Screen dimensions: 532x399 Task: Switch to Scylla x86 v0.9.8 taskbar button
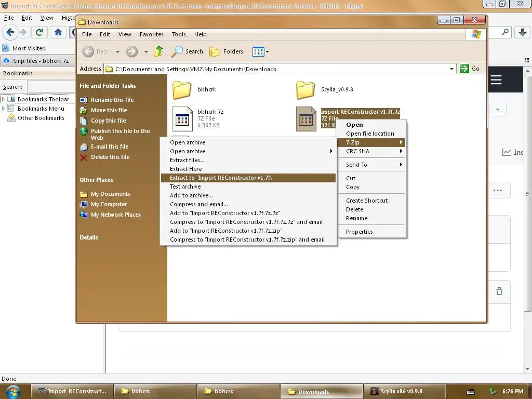click(x=404, y=392)
